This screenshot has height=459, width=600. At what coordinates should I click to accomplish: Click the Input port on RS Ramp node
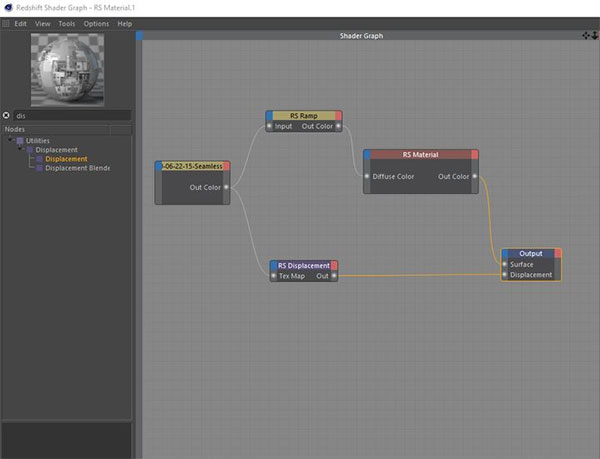click(270, 126)
